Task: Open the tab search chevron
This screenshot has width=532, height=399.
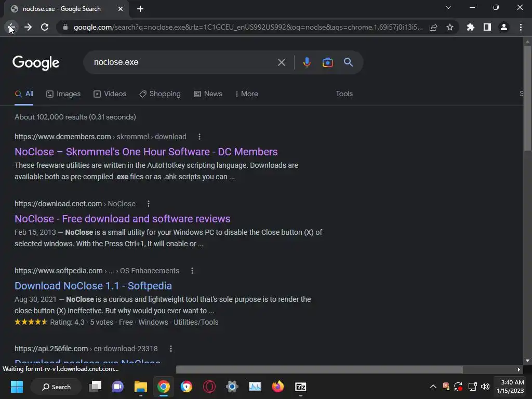Action: point(448,7)
